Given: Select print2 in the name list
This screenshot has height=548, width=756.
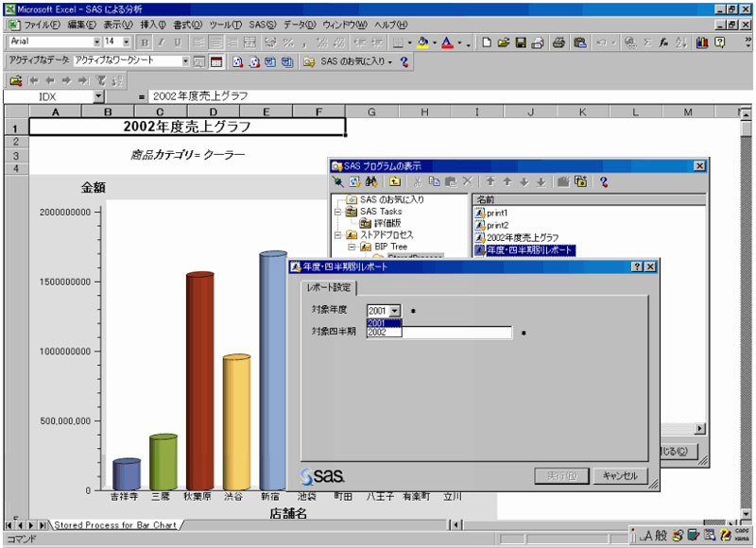Looking at the screenshot, I should [498, 225].
